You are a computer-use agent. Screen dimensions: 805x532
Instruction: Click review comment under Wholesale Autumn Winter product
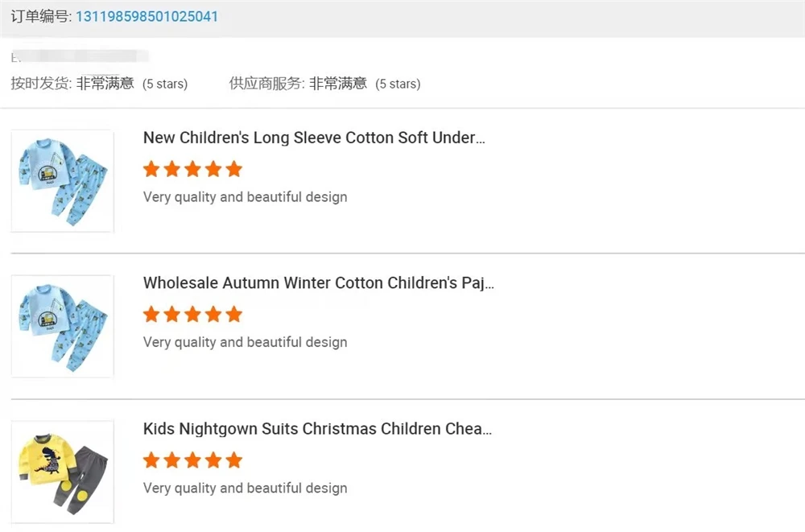click(x=245, y=342)
